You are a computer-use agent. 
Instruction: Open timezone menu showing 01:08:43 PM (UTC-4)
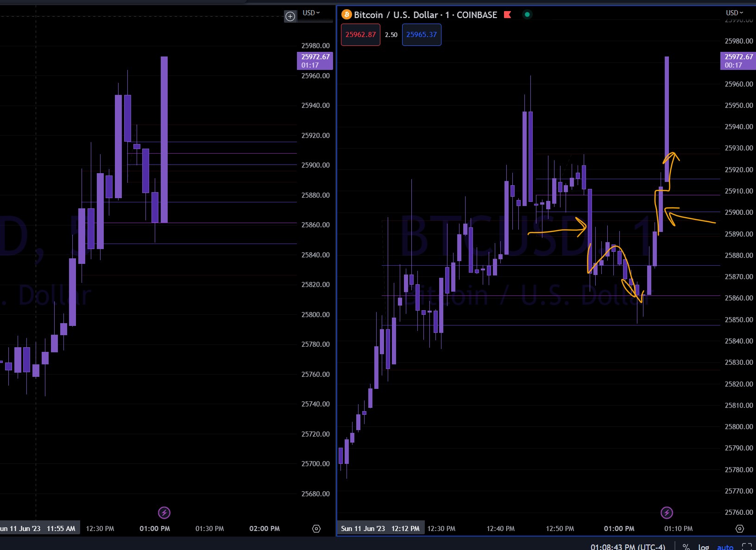click(x=628, y=547)
